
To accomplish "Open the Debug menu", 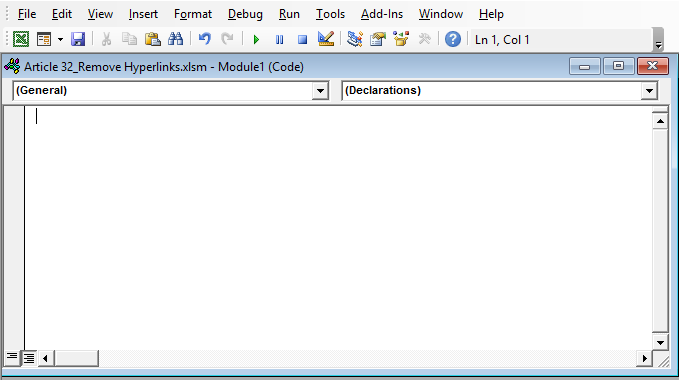I will point(245,14).
